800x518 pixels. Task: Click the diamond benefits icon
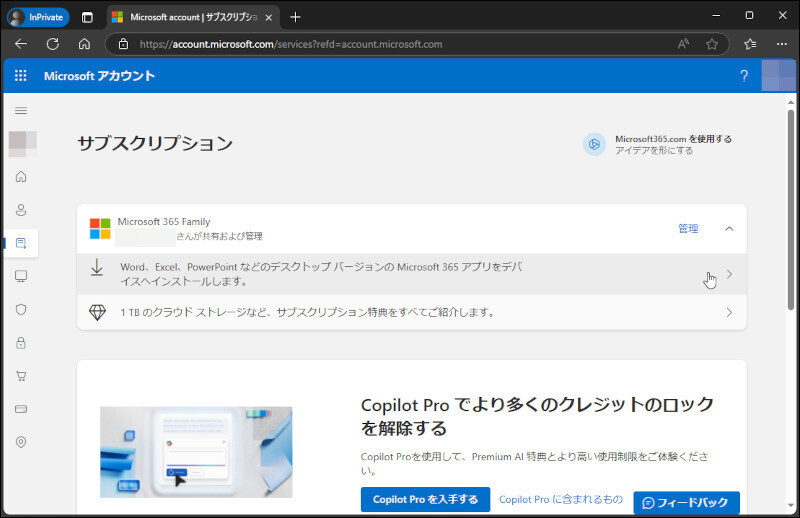[97, 312]
